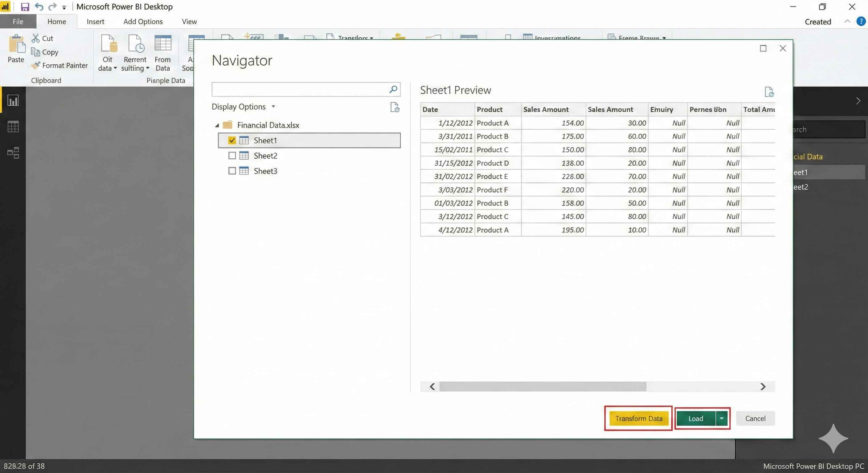Click the Undo arrow icon
The height and width of the screenshot is (473, 868).
(x=39, y=7)
